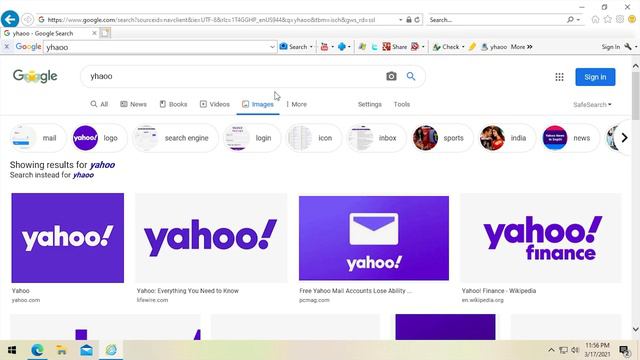Click the 'yhaoo' find word button in toolbar
This screenshot has width=640, height=360.
click(494, 47)
